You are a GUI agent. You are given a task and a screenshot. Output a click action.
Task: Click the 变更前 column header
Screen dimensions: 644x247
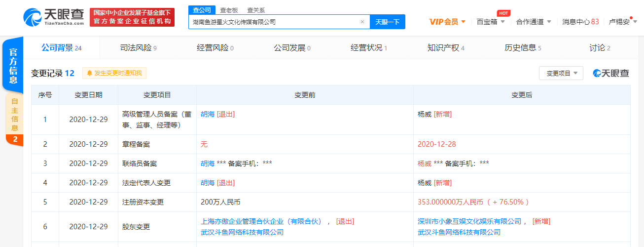[305, 95]
